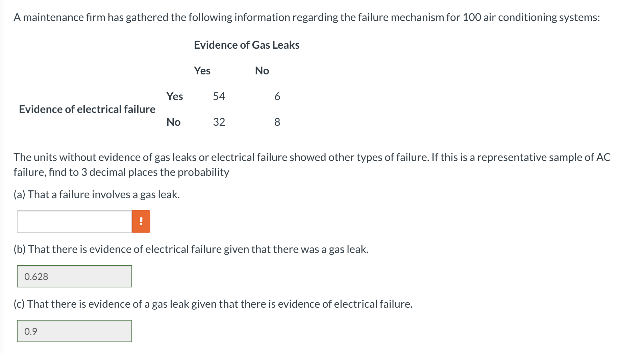This screenshot has height=353, width=644.
Task: Click the value 6 in the table
Action: 277,96
